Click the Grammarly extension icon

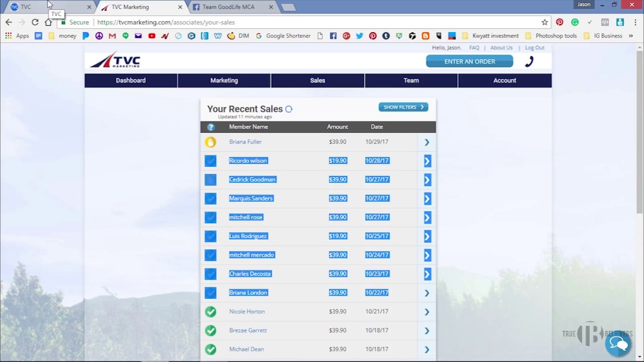575,22
